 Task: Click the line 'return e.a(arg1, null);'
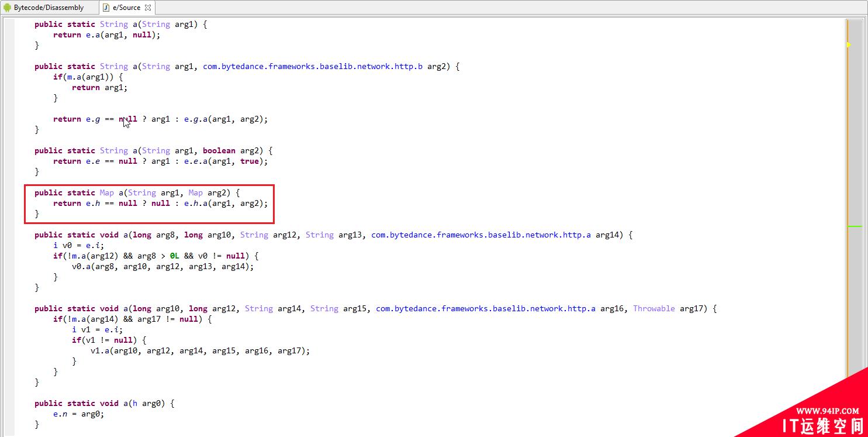point(106,35)
